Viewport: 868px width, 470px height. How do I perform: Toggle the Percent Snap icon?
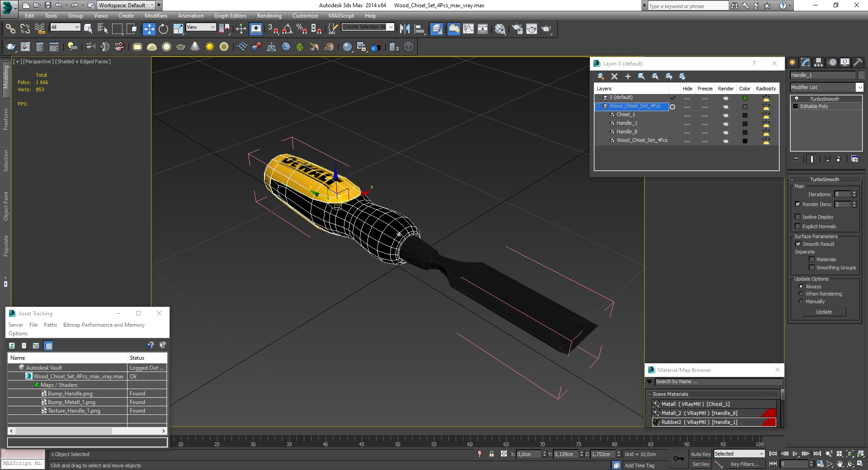302,29
